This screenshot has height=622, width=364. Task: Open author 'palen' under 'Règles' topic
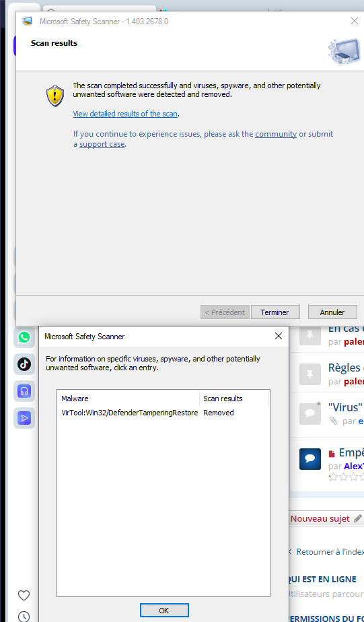354,382
